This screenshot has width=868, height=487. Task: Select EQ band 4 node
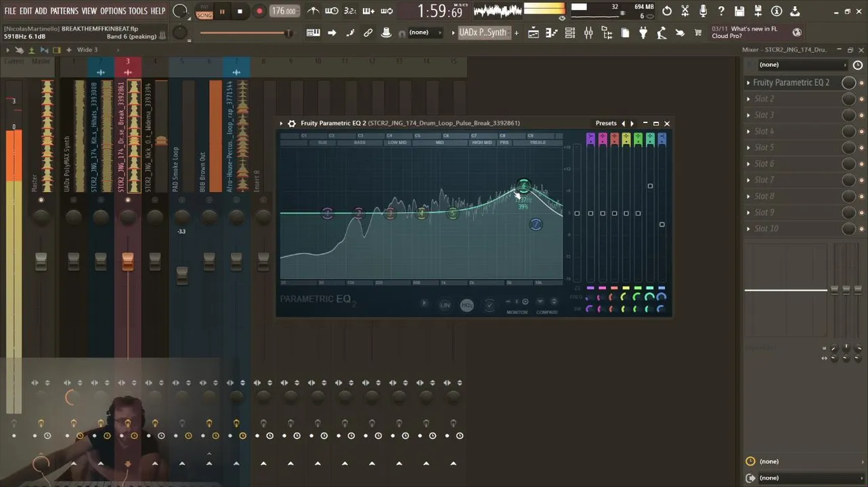click(x=422, y=213)
